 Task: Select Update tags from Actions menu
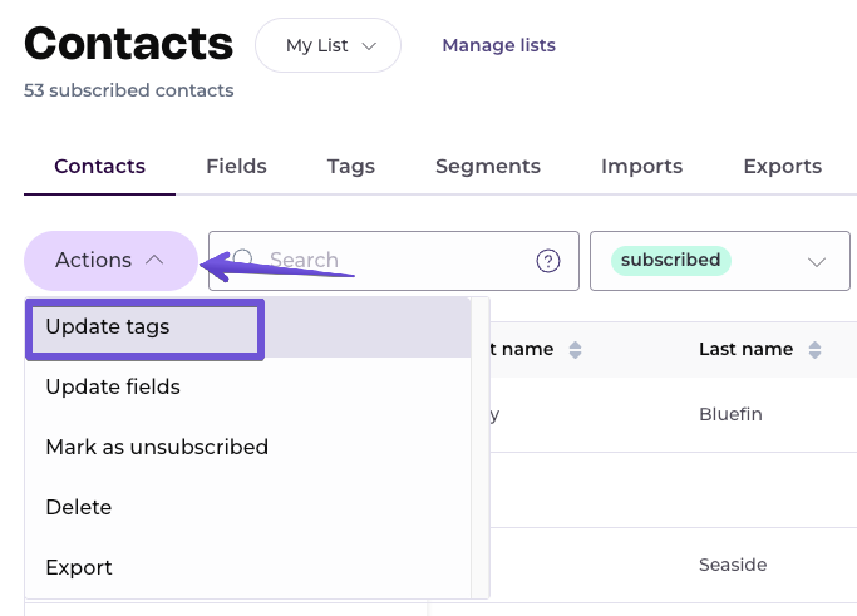108,327
